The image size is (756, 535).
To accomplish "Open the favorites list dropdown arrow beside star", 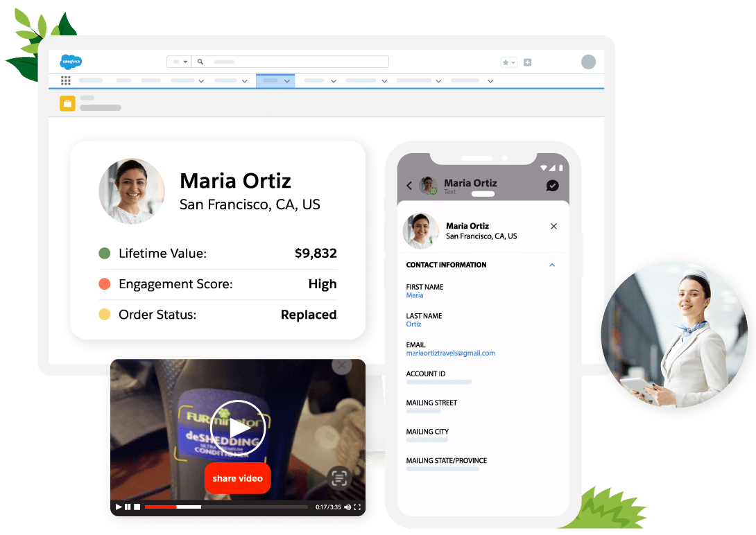I will point(513,62).
